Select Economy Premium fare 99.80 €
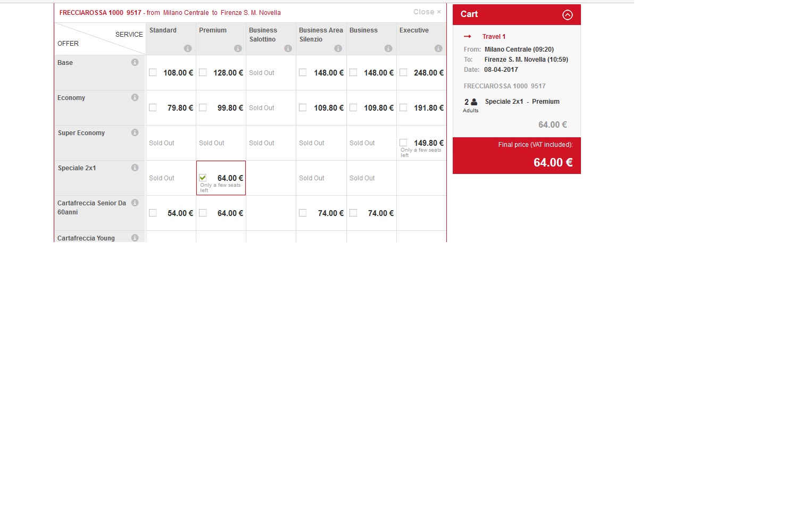 (x=203, y=107)
